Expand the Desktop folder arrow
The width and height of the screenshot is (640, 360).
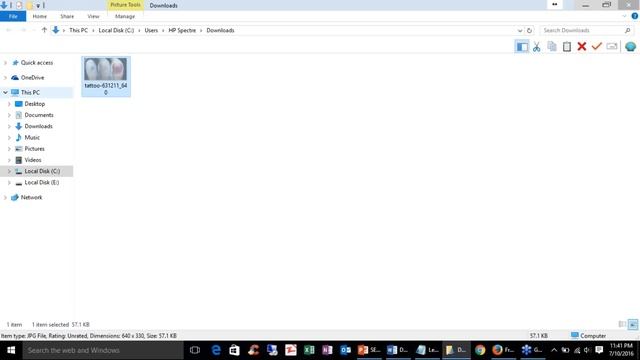(9, 104)
